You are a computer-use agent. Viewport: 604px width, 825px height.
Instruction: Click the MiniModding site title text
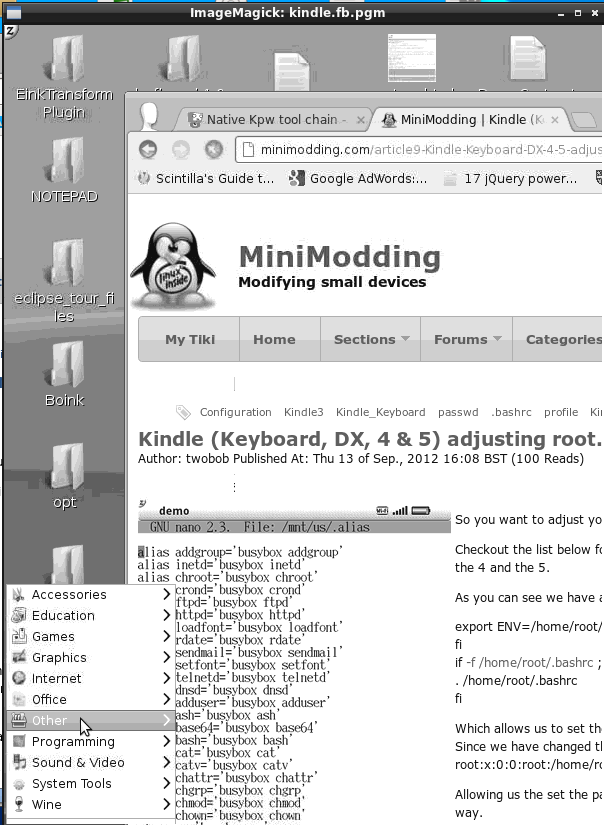pyautogui.click(x=340, y=257)
